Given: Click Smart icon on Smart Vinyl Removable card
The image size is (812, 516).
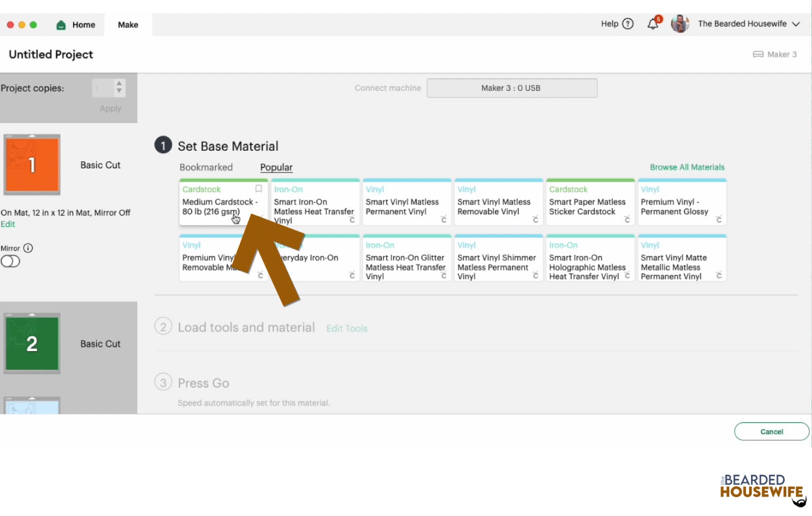Looking at the screenshot, I should [x=535, y=219].
